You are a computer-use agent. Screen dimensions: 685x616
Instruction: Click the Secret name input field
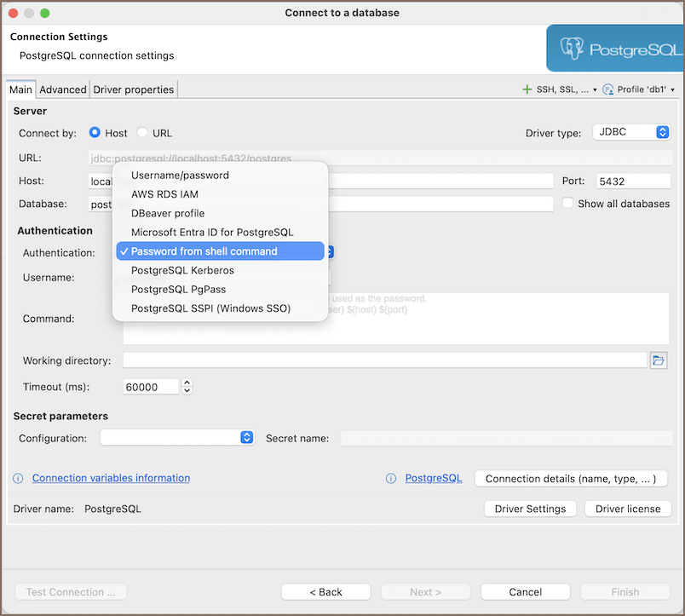click(507, 438)
